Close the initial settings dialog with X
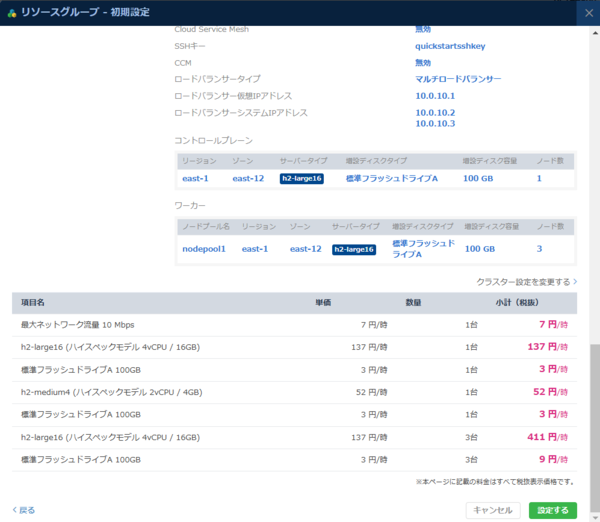 tap(587, 13)
